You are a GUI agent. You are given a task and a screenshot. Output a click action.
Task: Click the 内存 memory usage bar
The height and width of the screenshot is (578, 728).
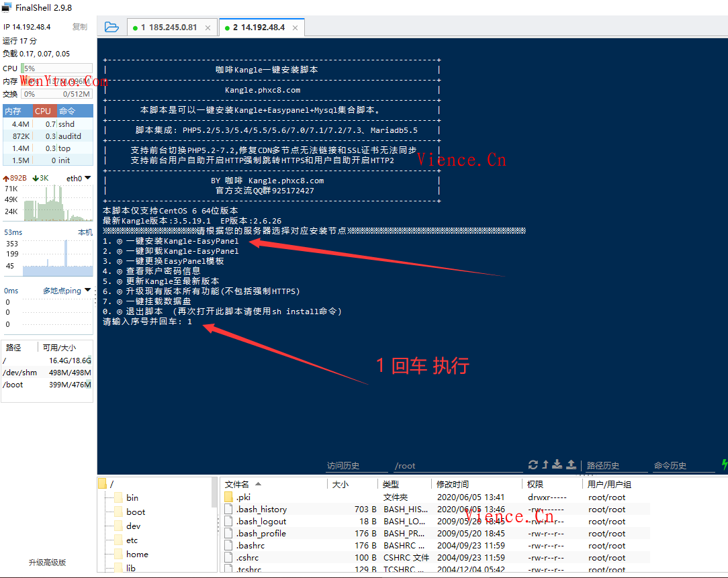56,81
